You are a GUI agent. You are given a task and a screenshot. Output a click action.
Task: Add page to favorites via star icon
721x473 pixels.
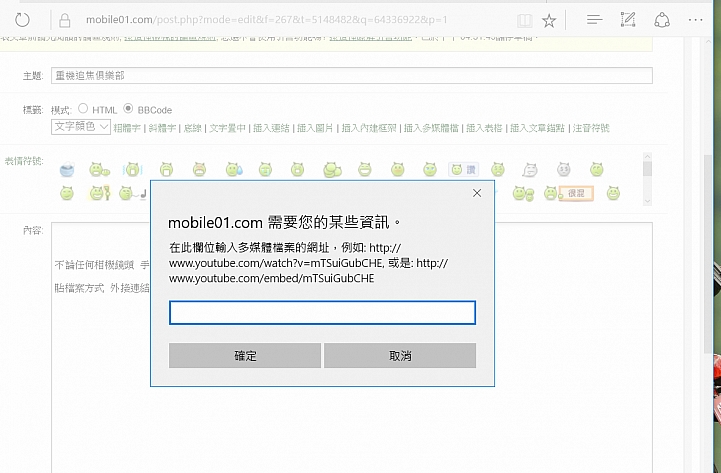[x=549, y=20]
